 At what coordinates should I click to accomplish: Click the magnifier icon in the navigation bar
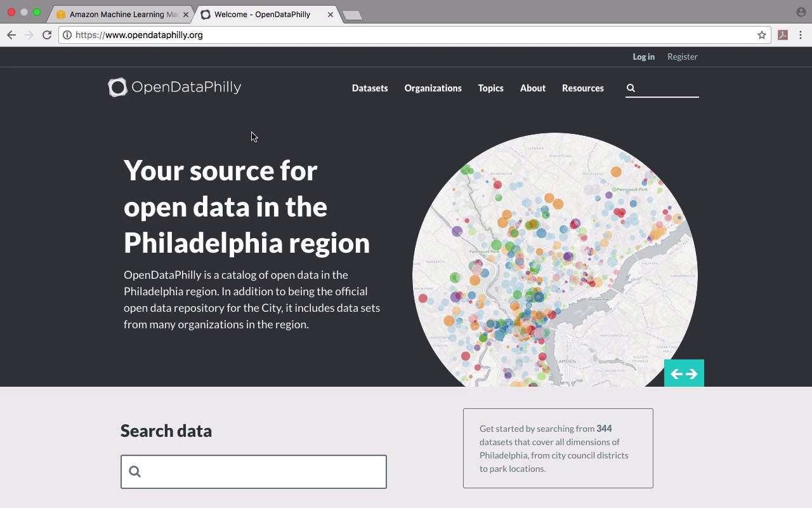tap(631, 88)
